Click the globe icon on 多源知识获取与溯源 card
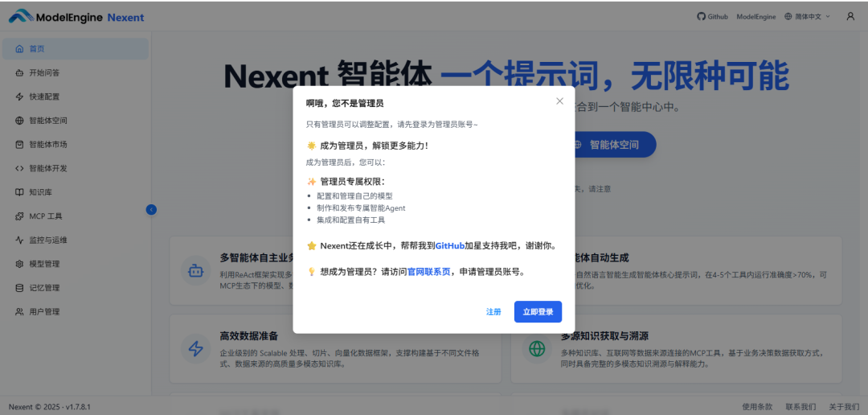 [536, 348]
